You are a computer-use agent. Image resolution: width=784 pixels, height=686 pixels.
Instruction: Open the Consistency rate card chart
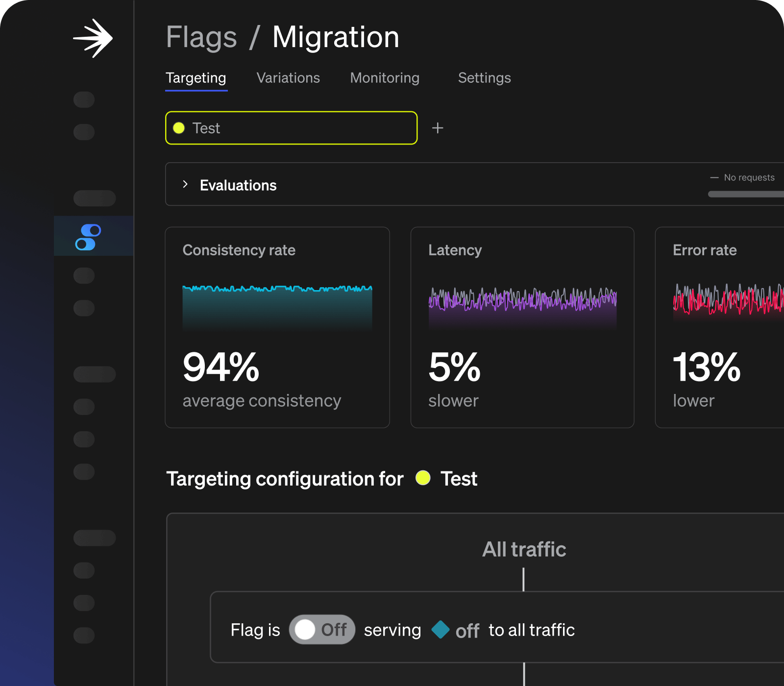pos(277,307)
